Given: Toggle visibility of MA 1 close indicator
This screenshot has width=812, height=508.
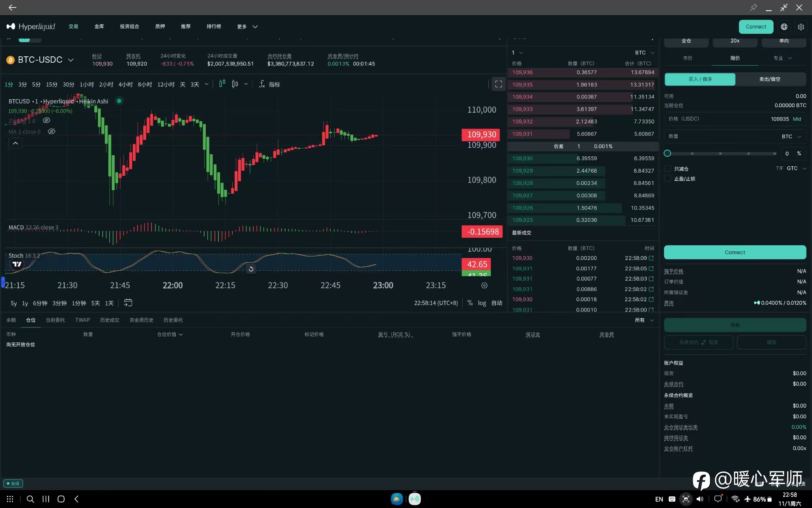Looking at the screenshot, I should click(52, 132).
